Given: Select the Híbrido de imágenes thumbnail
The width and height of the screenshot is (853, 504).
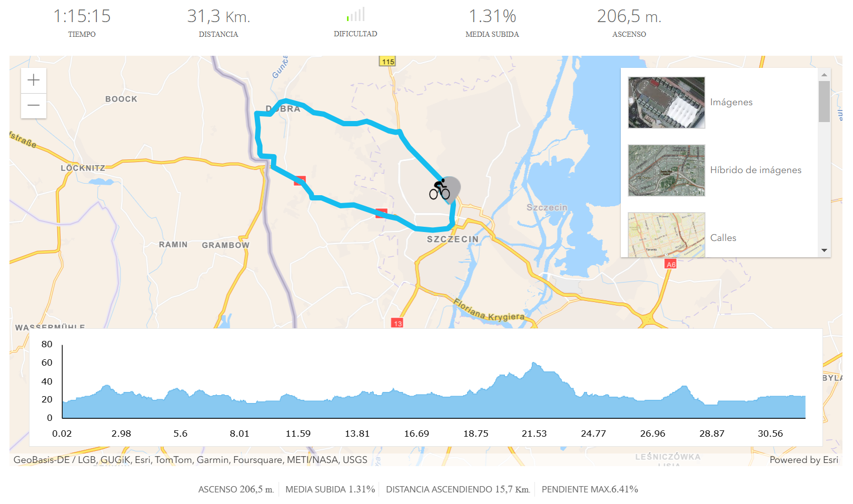Looking at the screenshot, I should tap(666, 170).
